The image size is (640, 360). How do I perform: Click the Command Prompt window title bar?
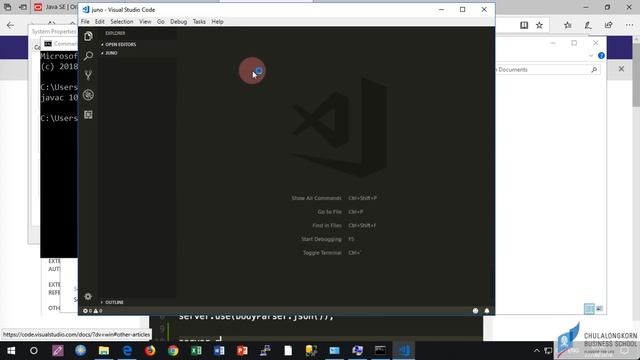coord(59,43)
